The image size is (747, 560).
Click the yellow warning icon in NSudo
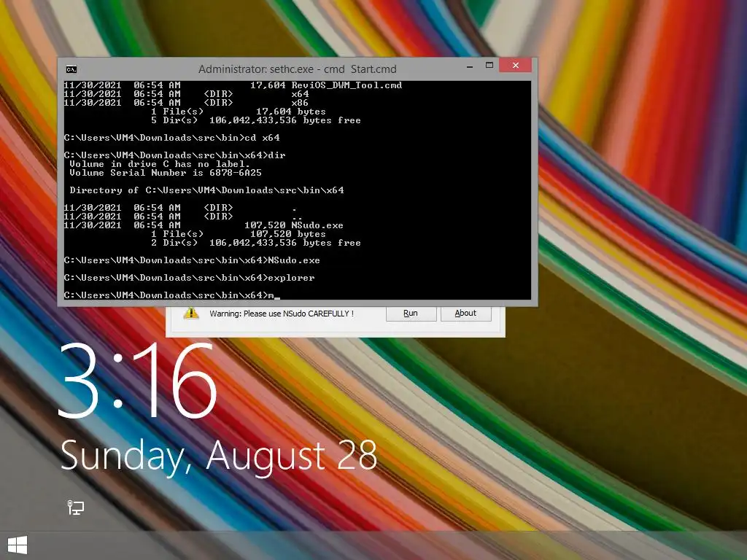point(191,313)
